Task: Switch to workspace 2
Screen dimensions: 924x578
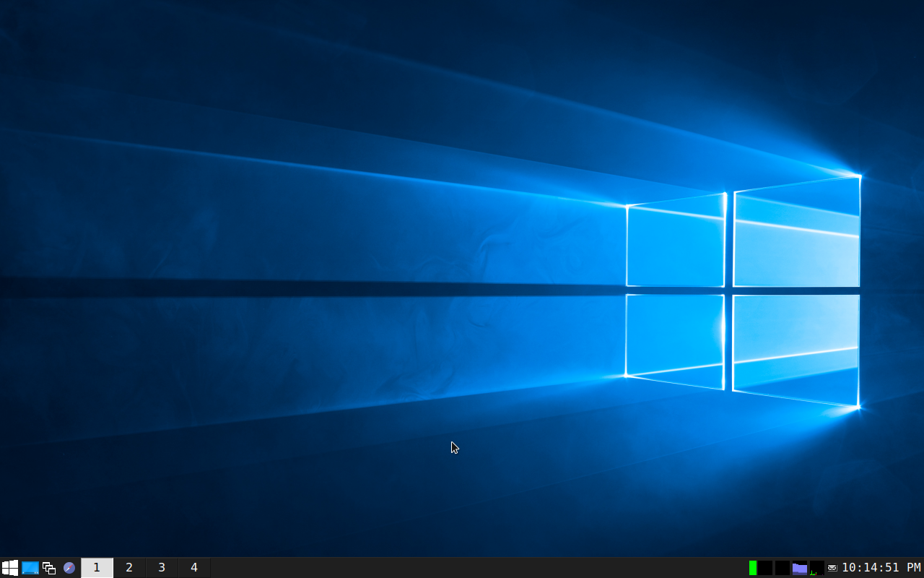Action: click(x=129, y=568)
